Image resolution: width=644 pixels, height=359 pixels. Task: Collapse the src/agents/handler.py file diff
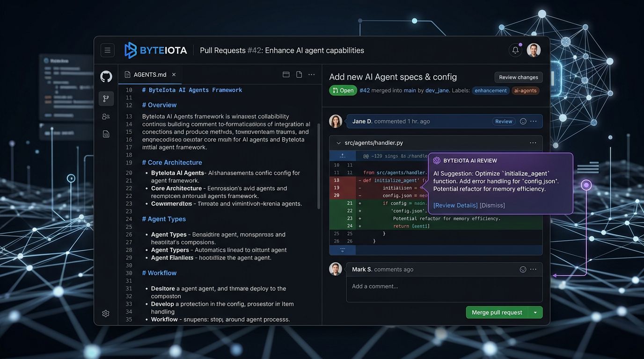click(x=338, y=143)
